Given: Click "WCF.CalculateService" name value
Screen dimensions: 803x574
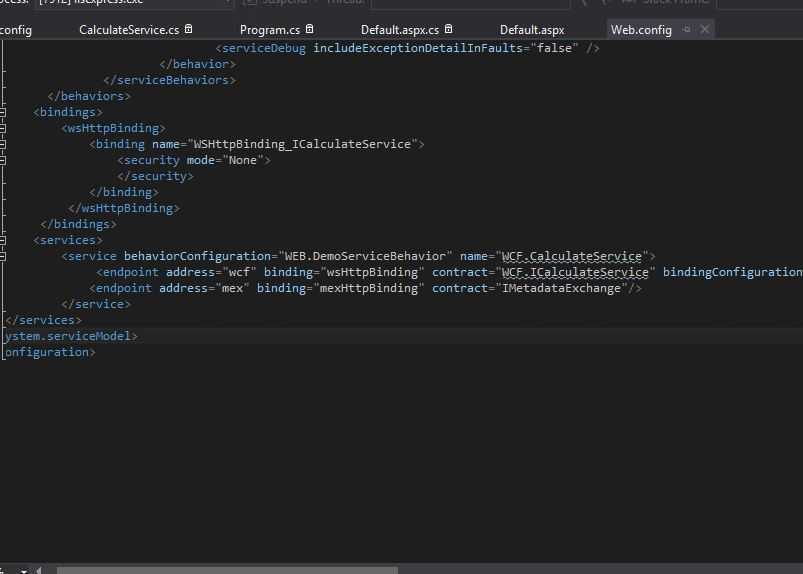Looking at the screenshot, I should 572,256.
